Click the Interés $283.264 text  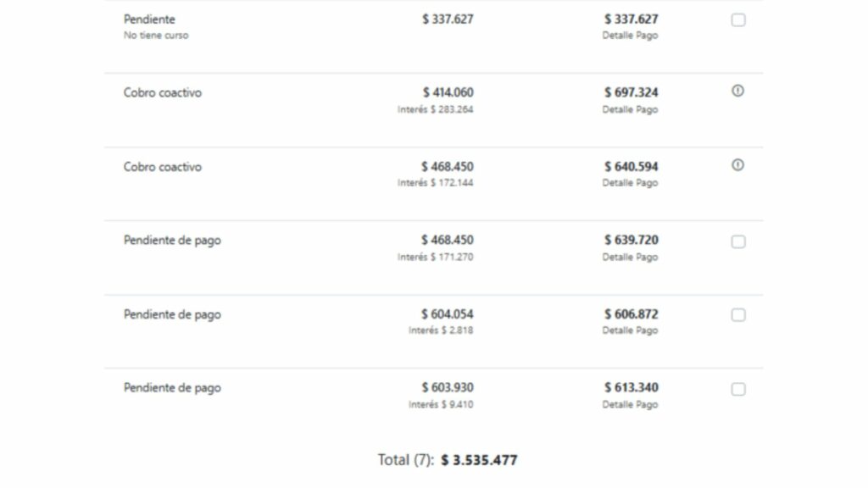(435, 109)
